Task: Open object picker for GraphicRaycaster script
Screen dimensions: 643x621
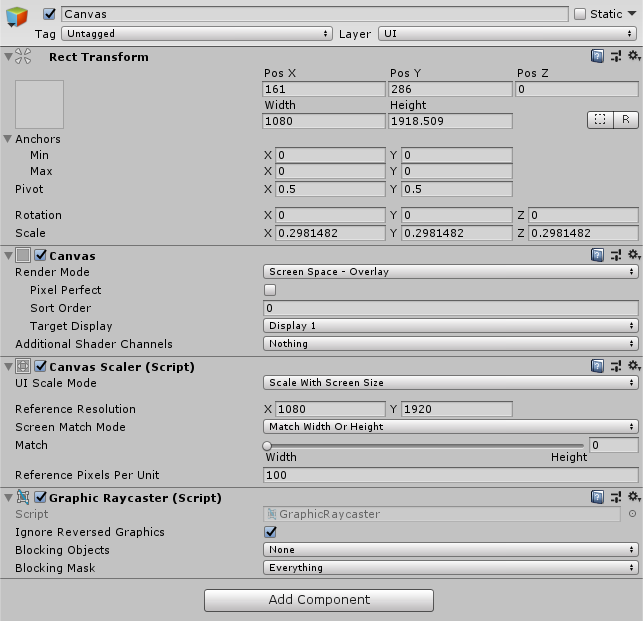Action: (x=632, y=514)
